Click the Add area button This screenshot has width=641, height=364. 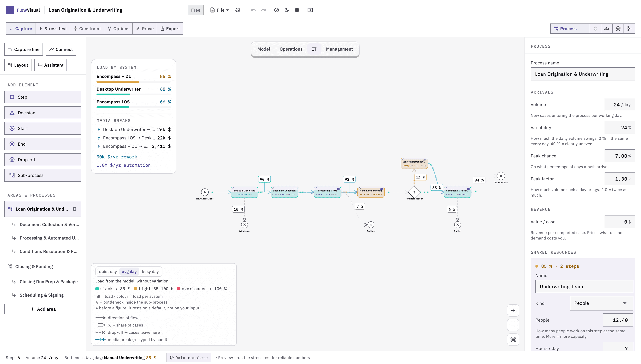pos(43,309)
